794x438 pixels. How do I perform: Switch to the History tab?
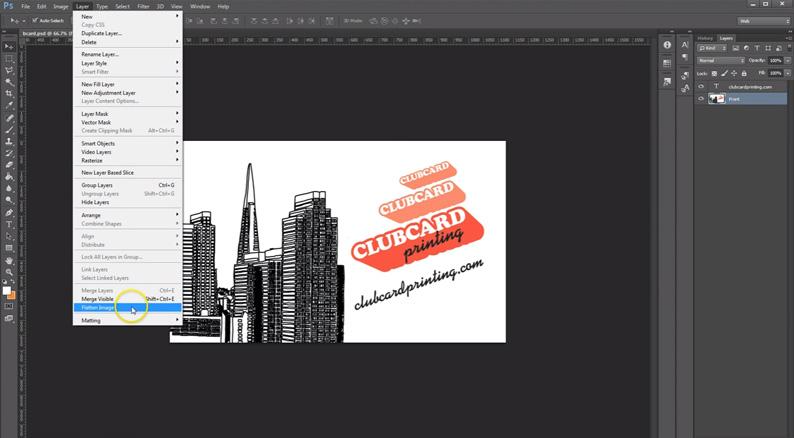click(705, 38)
